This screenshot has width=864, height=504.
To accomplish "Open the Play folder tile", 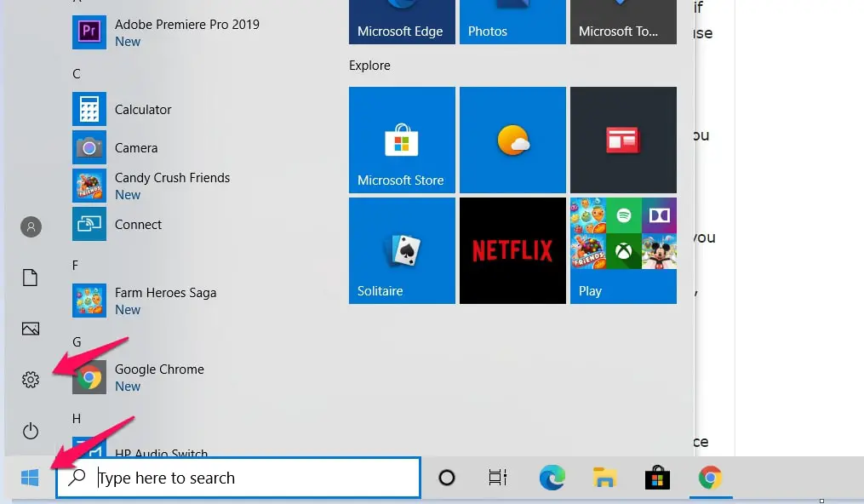I will [623, 250].
